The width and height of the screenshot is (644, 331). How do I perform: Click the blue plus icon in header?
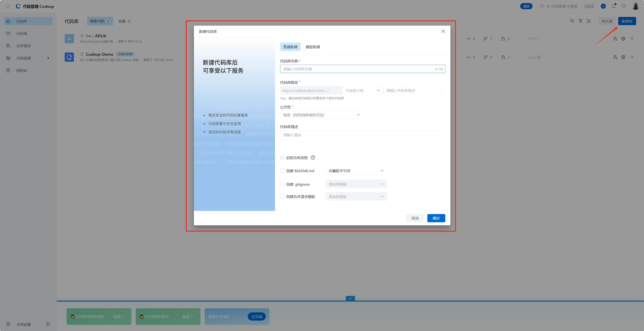click(603, 6)
